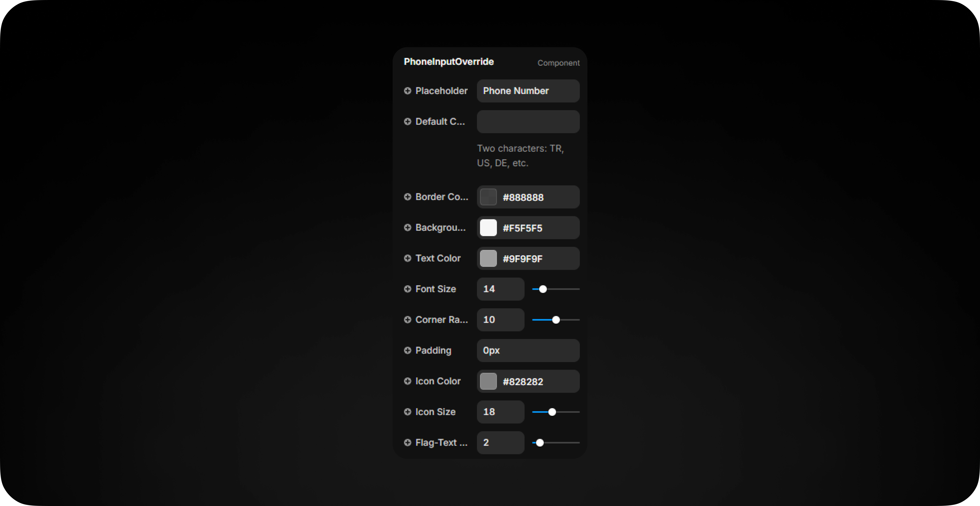Focus the Flag-Text number field 2
The width and height of the screenshot is (980, 506).
pos(501,443)
